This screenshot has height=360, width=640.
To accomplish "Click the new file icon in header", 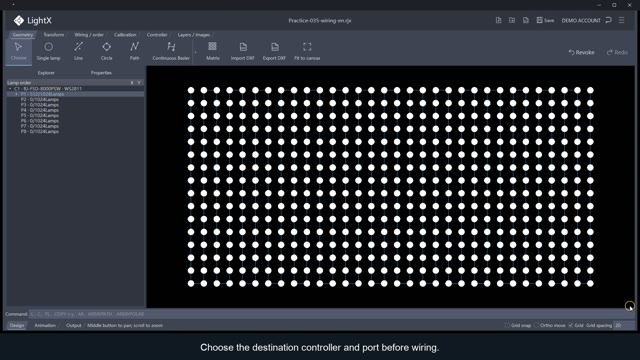I will [x=498, y=20].
